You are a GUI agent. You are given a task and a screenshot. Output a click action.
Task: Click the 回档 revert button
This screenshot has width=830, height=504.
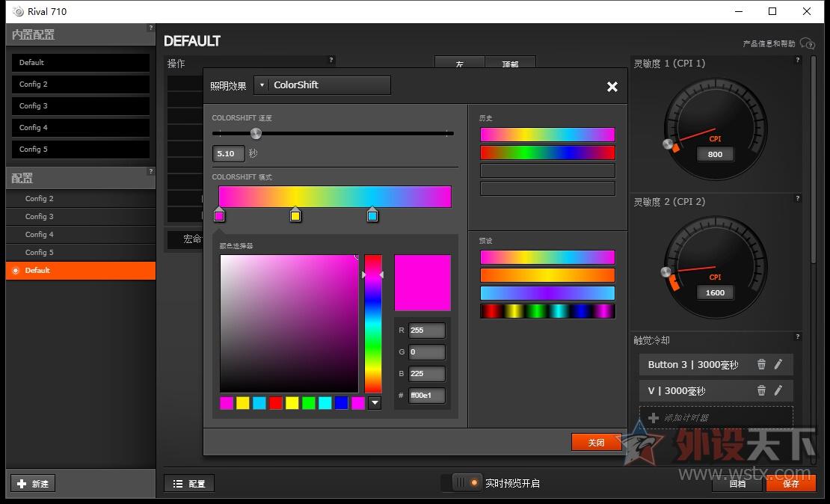coord(737,483)
